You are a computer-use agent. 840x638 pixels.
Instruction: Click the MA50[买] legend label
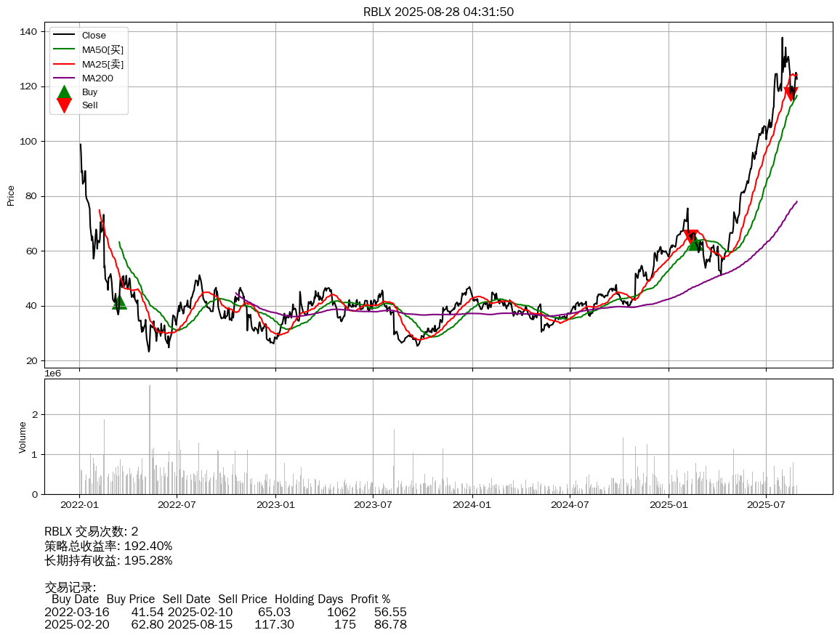pos(102,50)
